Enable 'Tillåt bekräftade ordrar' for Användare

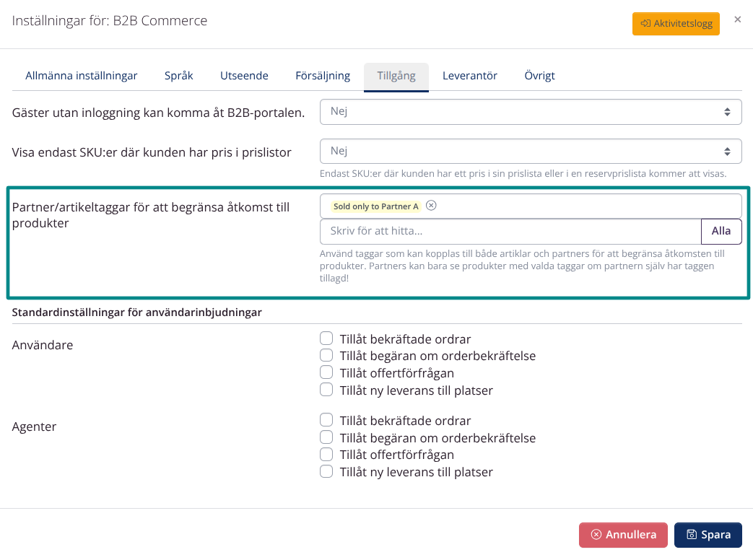point(326,338)
